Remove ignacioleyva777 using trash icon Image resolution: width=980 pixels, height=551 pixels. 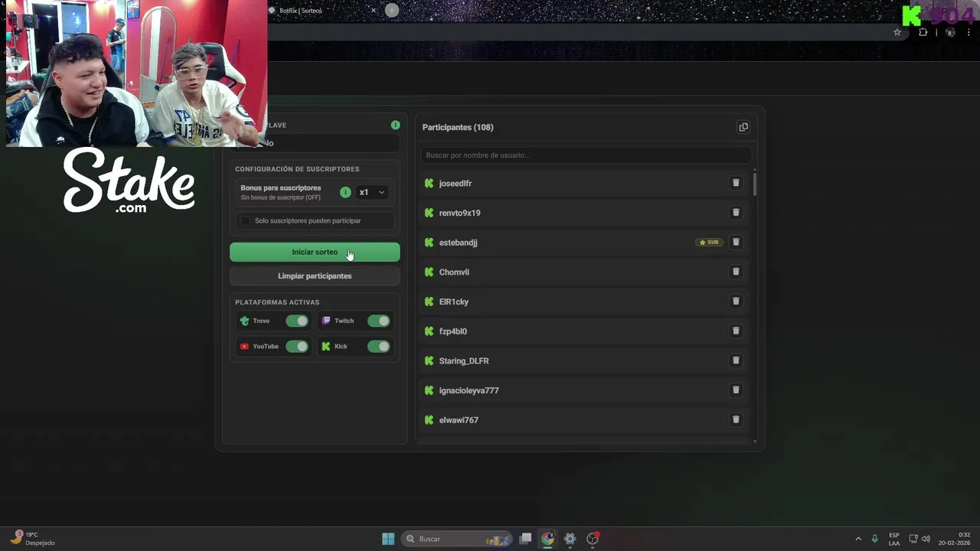736,390
